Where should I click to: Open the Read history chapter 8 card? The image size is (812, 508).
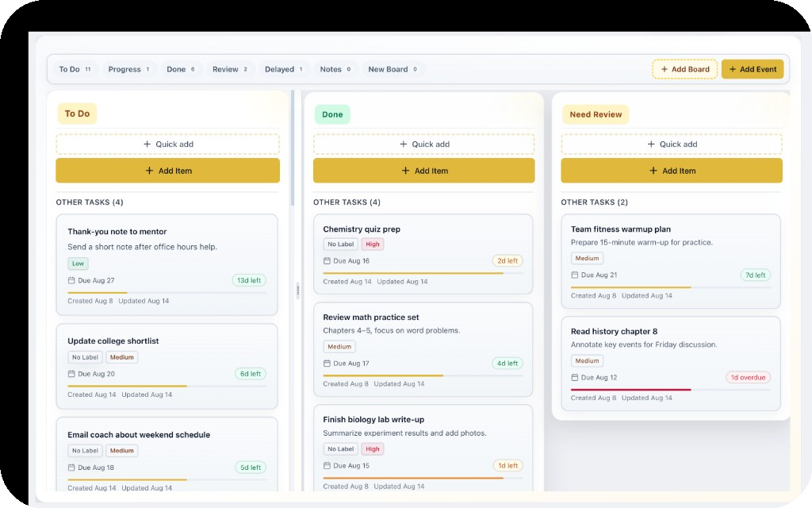click(671, 364)
